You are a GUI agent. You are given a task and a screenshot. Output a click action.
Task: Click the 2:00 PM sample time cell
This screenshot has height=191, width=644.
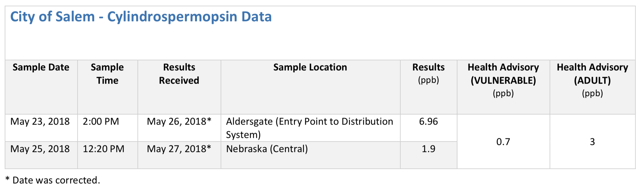tap(101, 121)
